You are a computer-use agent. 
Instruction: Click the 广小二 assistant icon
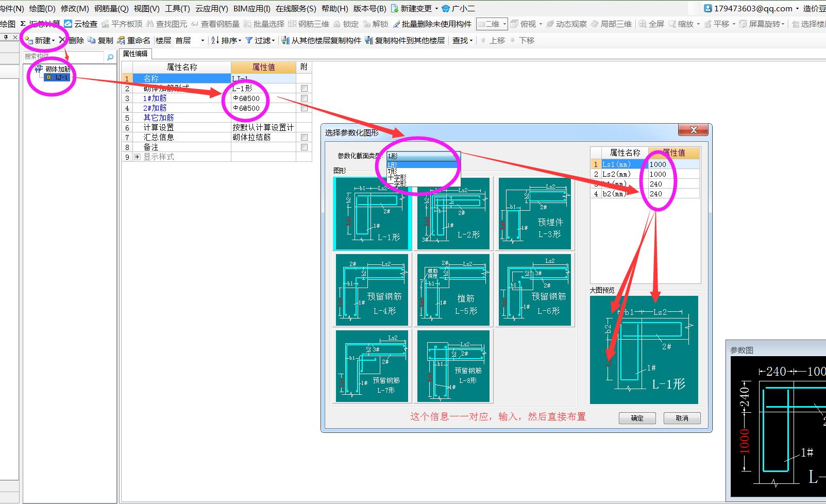point(446,8)
